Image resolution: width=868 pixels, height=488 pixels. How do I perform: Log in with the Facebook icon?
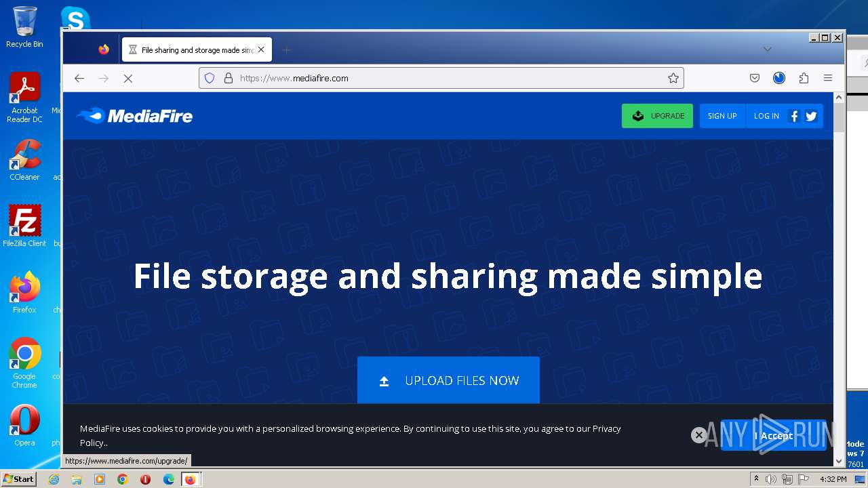(x=794, y=116)
